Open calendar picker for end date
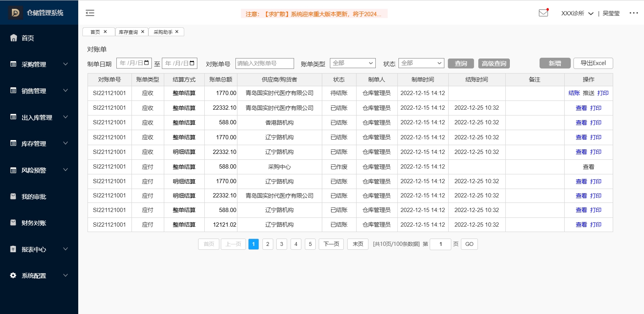This screenshot has height=314, width=644. (192, 63)
